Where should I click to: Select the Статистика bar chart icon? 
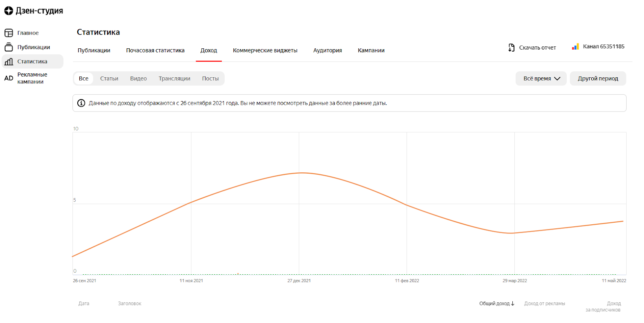click(x=8, y=62)
